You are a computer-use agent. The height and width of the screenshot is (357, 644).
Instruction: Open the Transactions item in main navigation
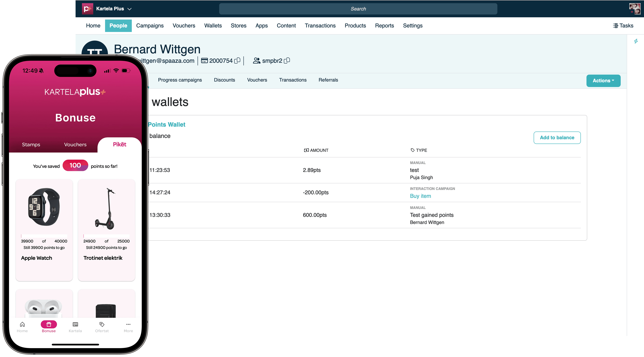320,26
